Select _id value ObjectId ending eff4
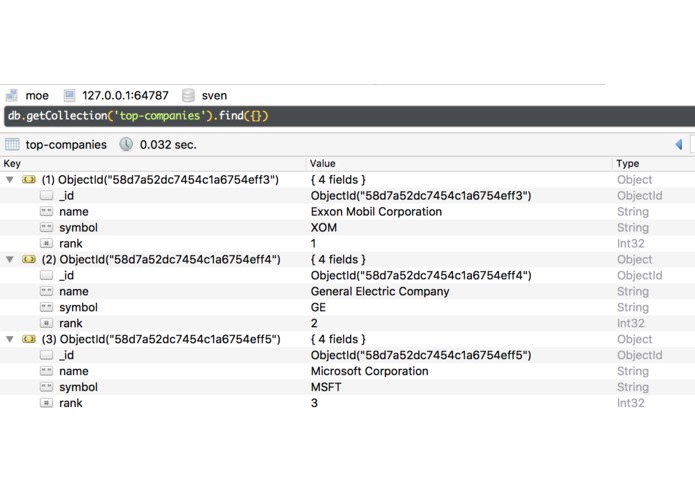This screenshot has width=695, height=494. (421, 275)
